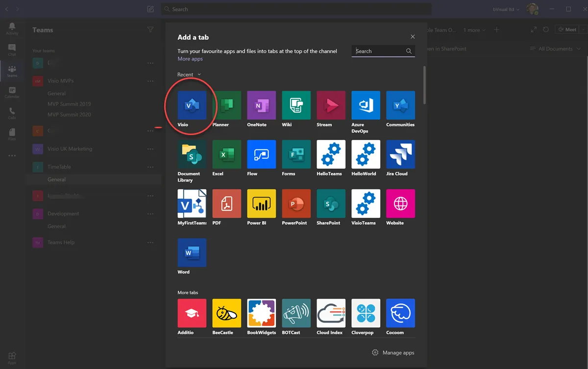This screenshot has width=588, height=369.
Task: Close the Add a tab dialog
Action: tap(413, 37)
